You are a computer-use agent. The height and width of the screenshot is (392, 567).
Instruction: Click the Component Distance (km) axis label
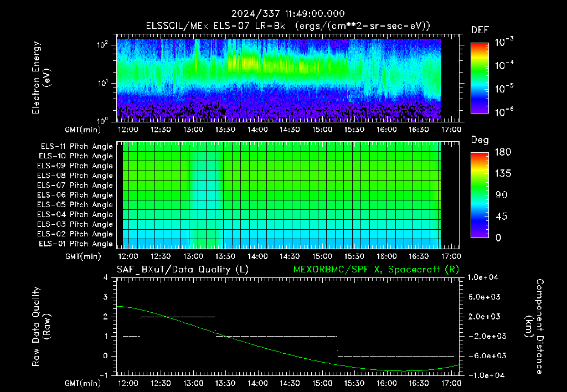[x=534, y=327]
